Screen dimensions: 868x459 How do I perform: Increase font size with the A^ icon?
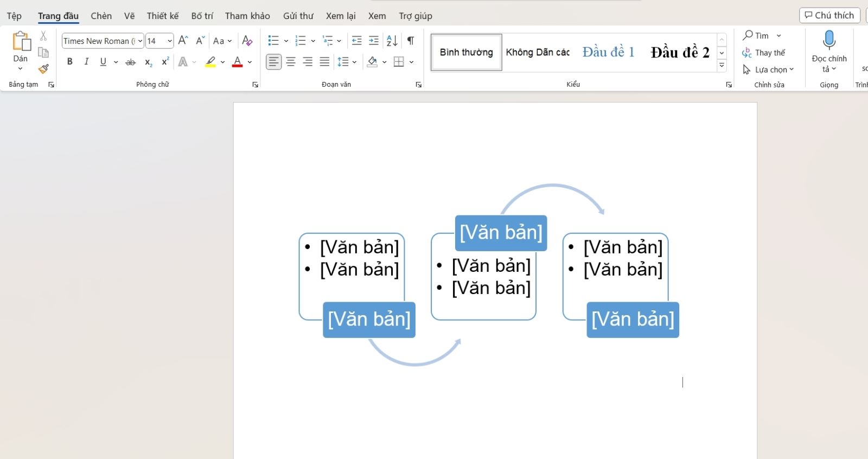click(183, 41)
